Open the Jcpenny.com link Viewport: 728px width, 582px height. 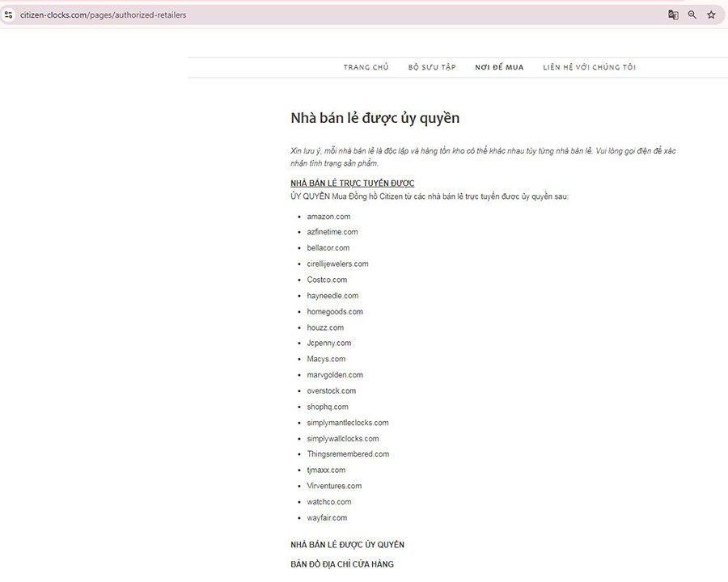coord(329,343)
